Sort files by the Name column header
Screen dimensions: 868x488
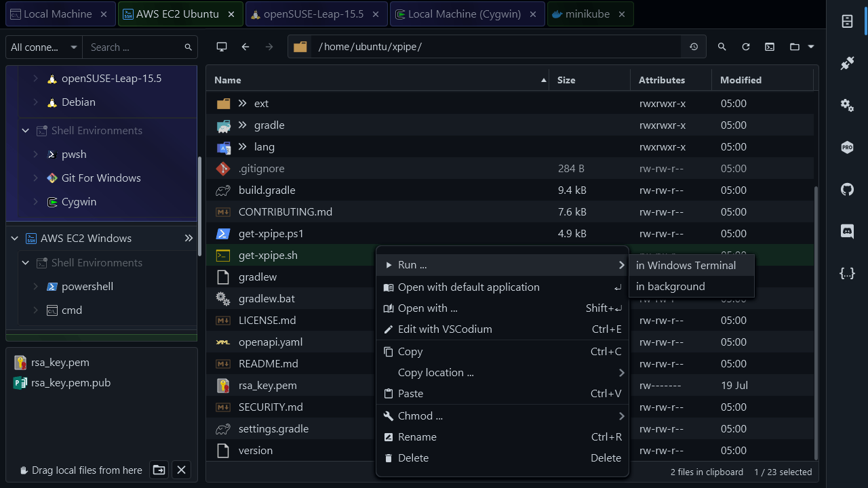point(228,80)
